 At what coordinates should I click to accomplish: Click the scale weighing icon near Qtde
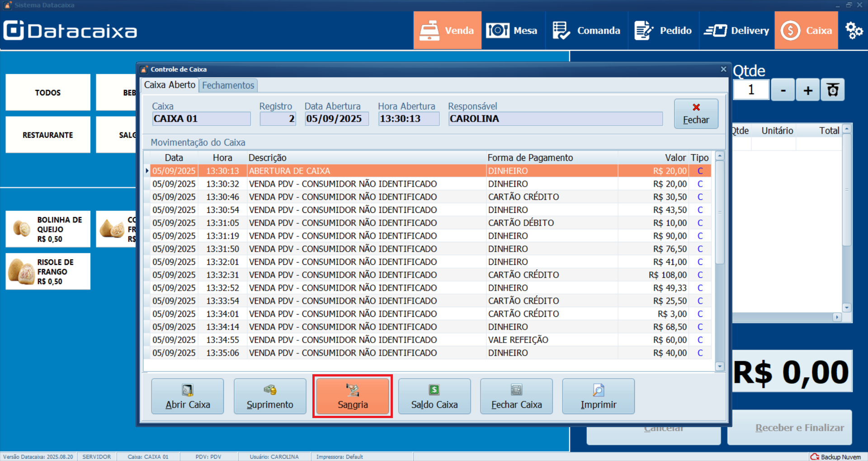point(833,90)
